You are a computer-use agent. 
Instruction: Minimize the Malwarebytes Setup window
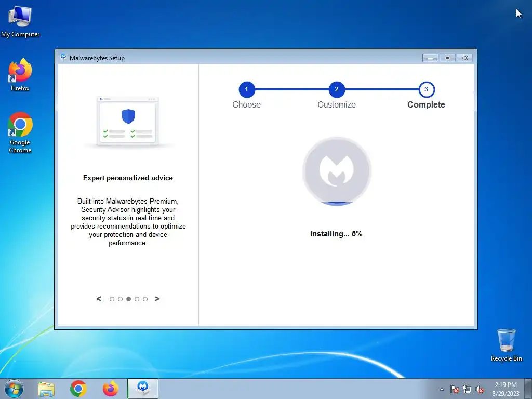coord(430,58)
